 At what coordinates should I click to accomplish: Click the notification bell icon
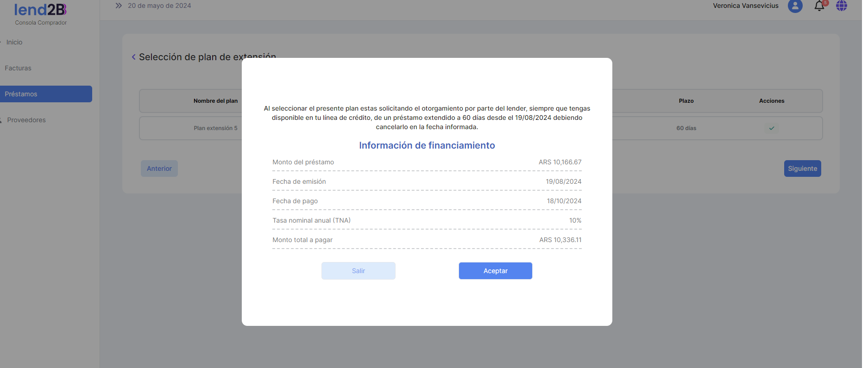(819, 6)
